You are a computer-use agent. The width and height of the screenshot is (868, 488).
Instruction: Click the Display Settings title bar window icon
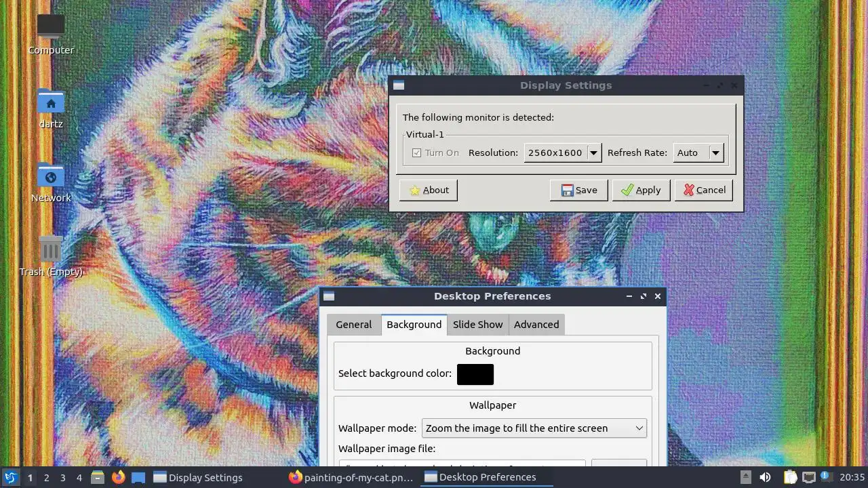click(x=399, y=85)
